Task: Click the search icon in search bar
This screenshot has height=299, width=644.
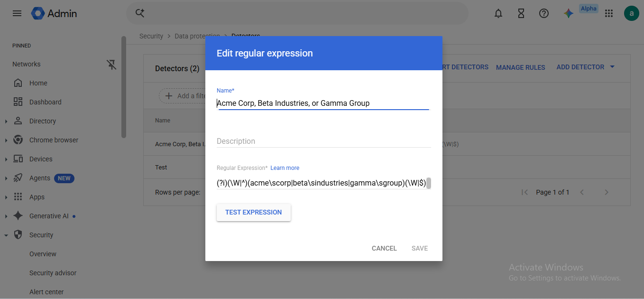Action: click(x=140, y=13)
